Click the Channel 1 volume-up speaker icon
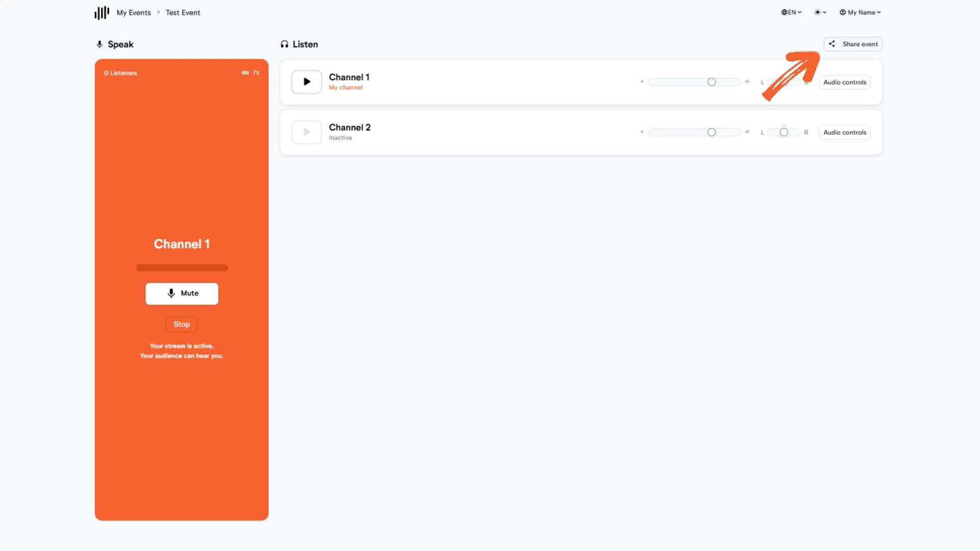The height and width of the screenshot is (551, 980). click(747, 82)
